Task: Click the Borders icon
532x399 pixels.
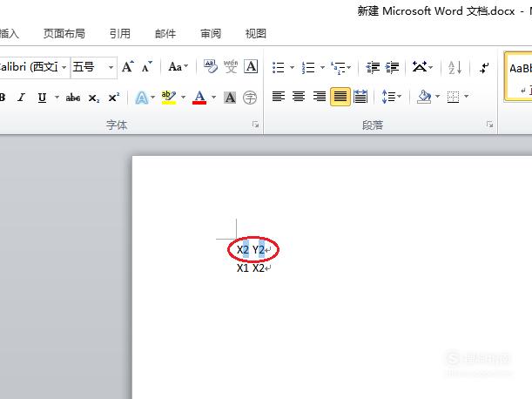Action: [x=454, y=97]
